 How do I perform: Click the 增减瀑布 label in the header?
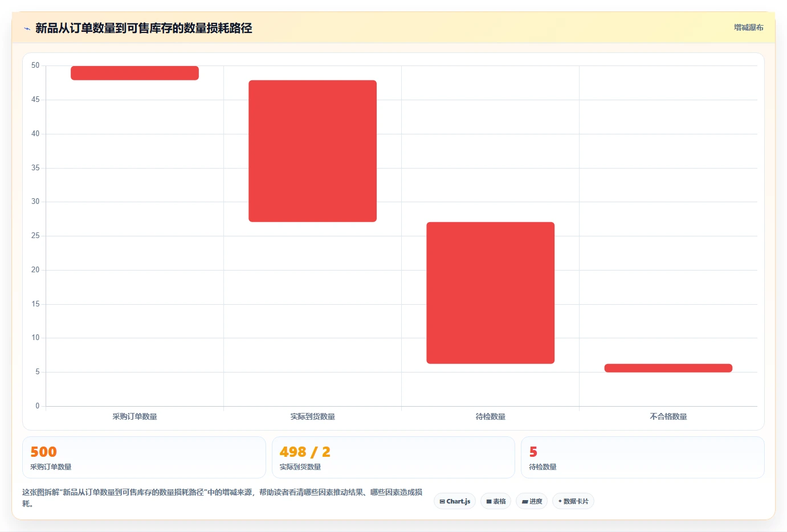[748, 27]
